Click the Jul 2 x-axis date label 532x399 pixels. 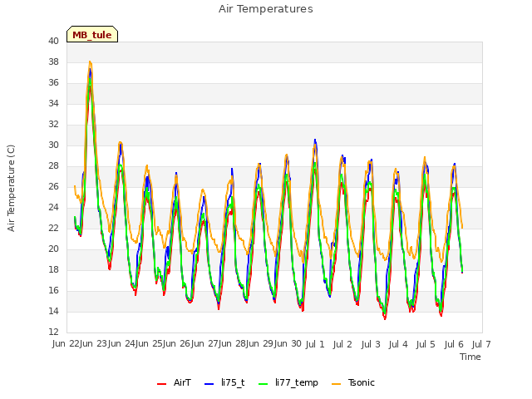pyautogui.click(x=342, y=344)
